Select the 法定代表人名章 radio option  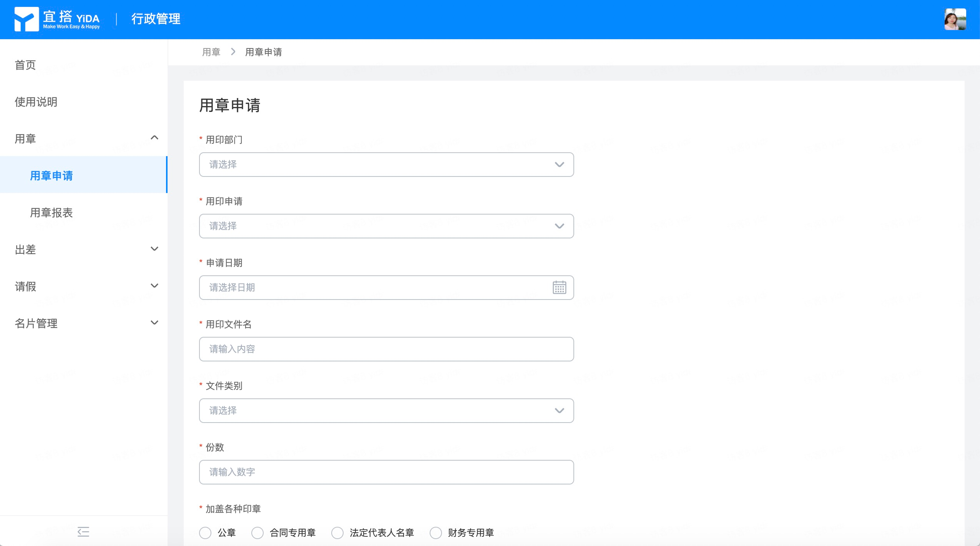pos(337,533)
